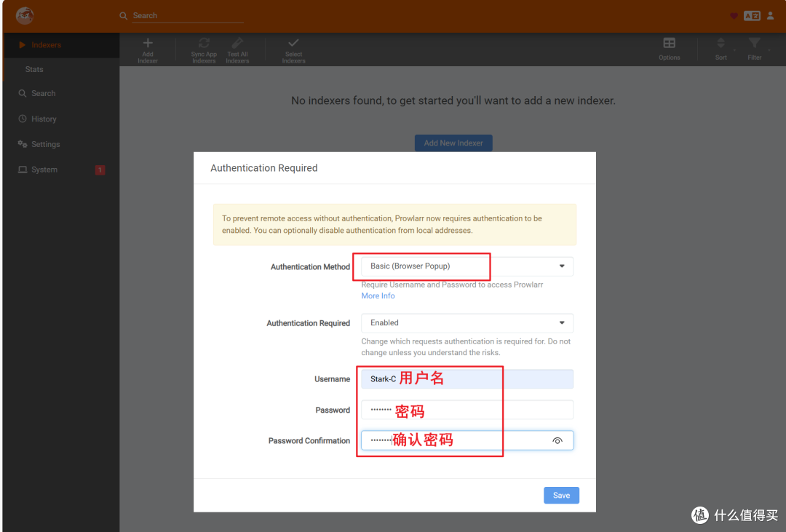Click the search magnifier icon in header
Screen dimensions: 786x532
click(123, 16)
